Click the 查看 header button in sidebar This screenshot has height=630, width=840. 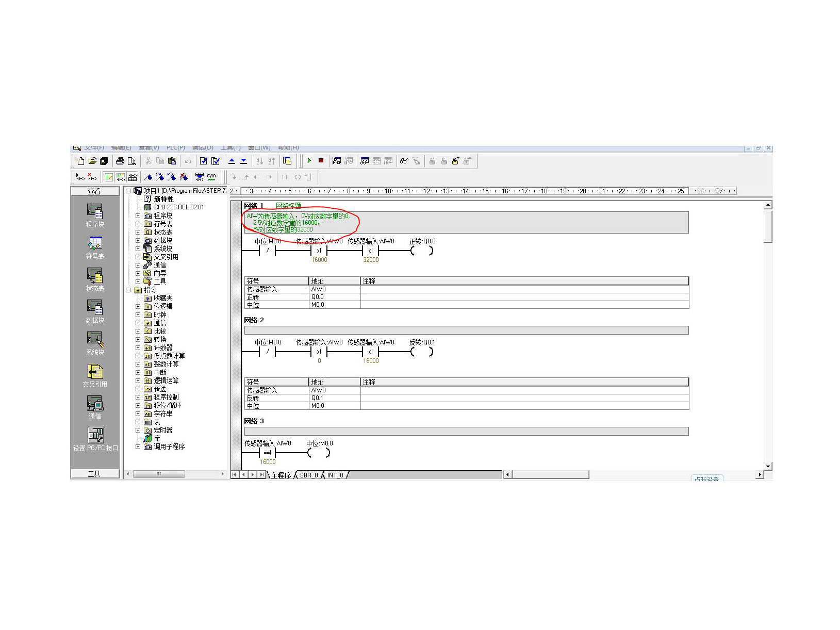click(x=95, y=191)
